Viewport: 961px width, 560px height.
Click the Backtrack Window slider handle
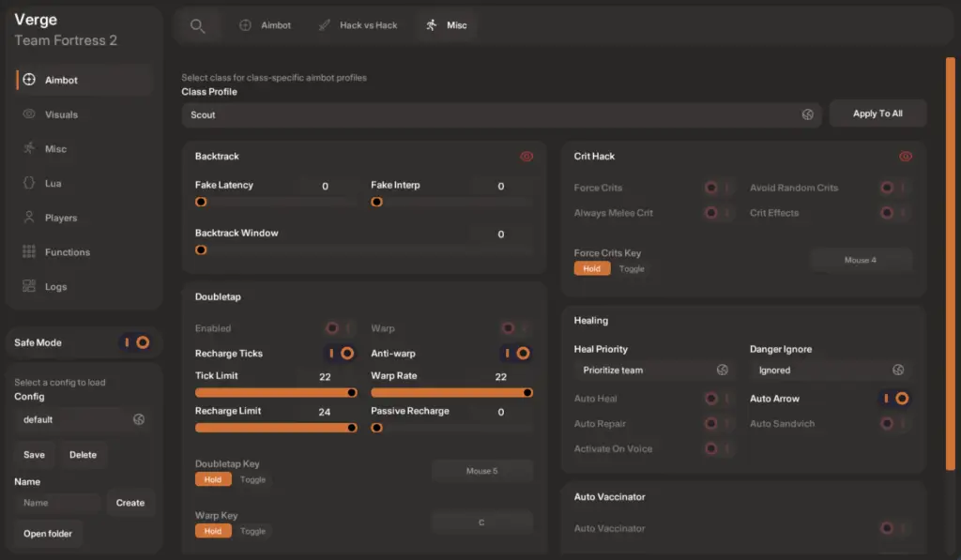click(x=201, y=250)
